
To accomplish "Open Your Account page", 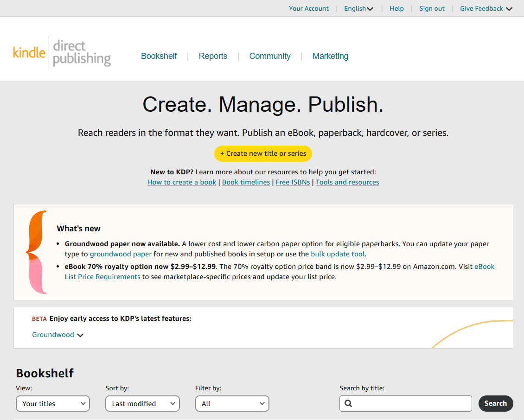I will point(308,8).
